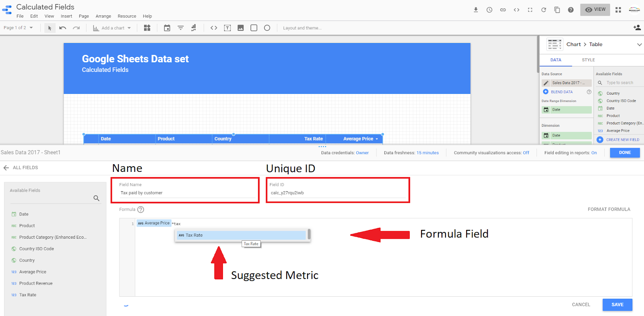Open the help question mark icon
The image size is (644, 316).
tap(571, 10)
